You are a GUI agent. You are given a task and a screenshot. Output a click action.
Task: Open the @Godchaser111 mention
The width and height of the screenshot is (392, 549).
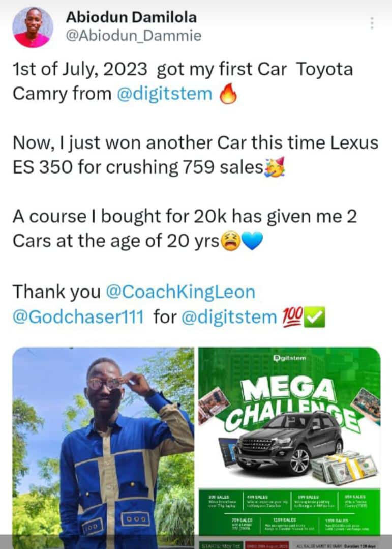78,317
